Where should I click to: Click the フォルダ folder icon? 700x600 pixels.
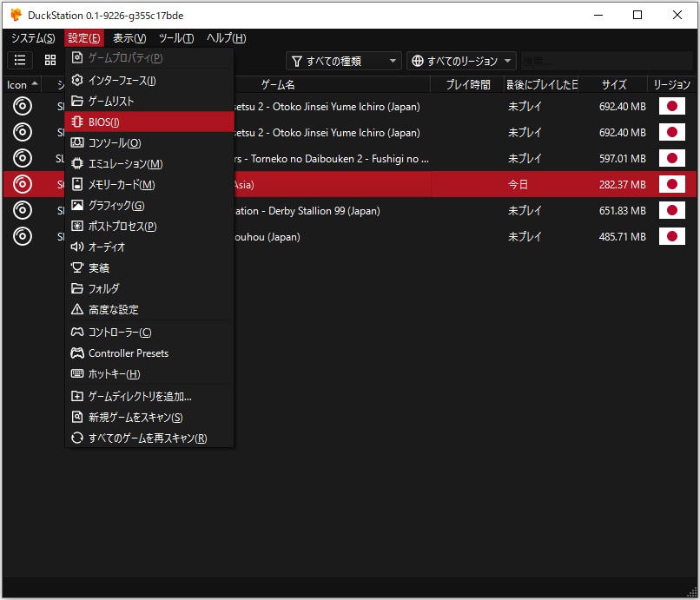[x=77, y=288]
